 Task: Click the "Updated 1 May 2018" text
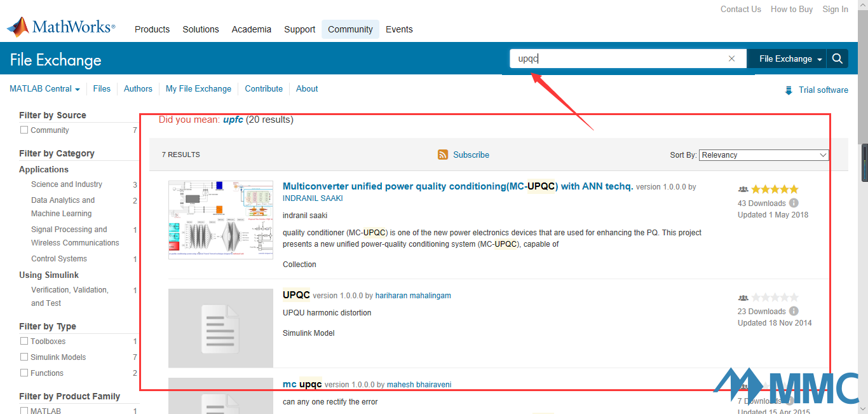[x=773, y=215]
